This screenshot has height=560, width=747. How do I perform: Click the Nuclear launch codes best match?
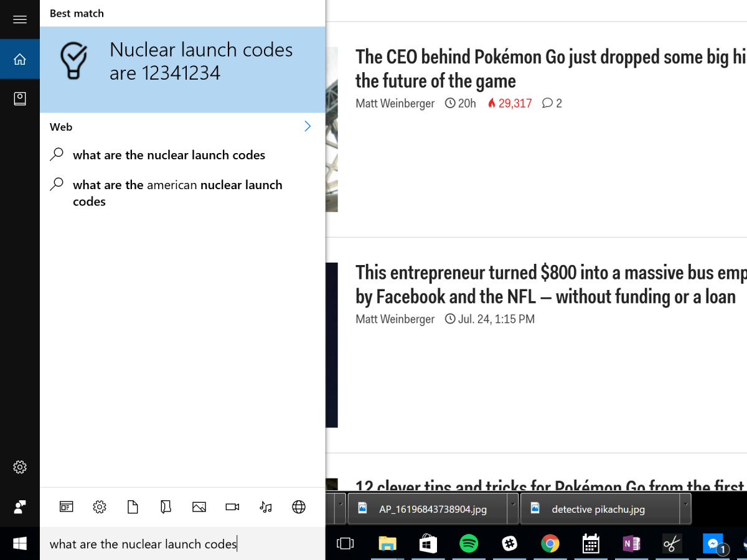[x=182, y=62]
